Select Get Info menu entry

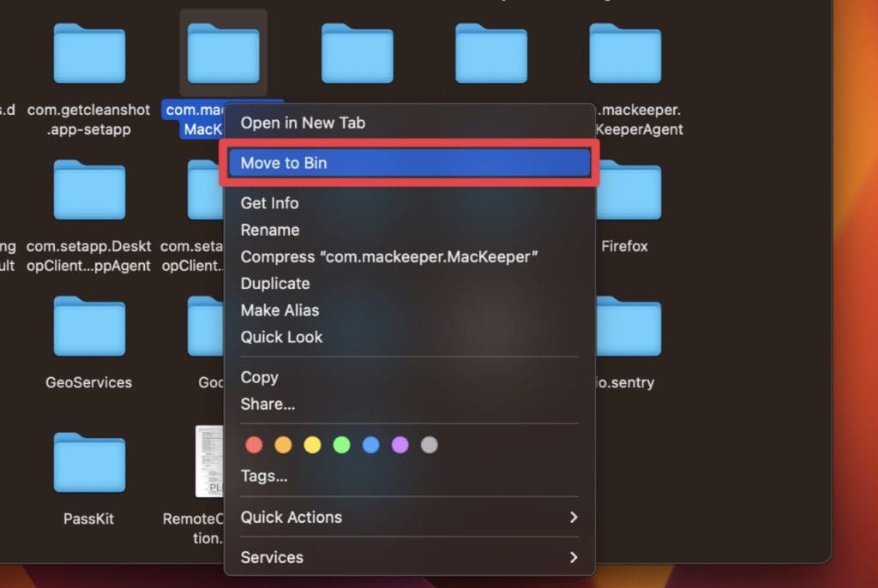click(x=269, y=203)
